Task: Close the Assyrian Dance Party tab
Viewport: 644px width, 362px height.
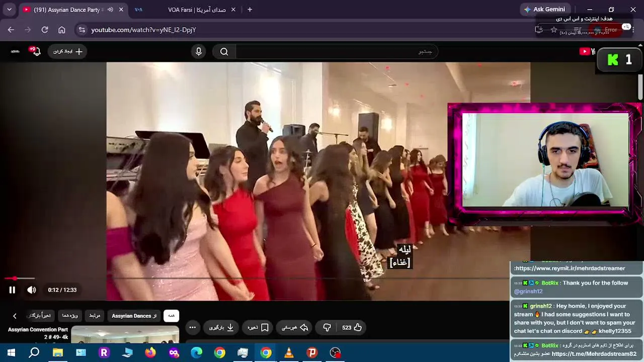Action: pyautogui.click(x=121, y=10)
